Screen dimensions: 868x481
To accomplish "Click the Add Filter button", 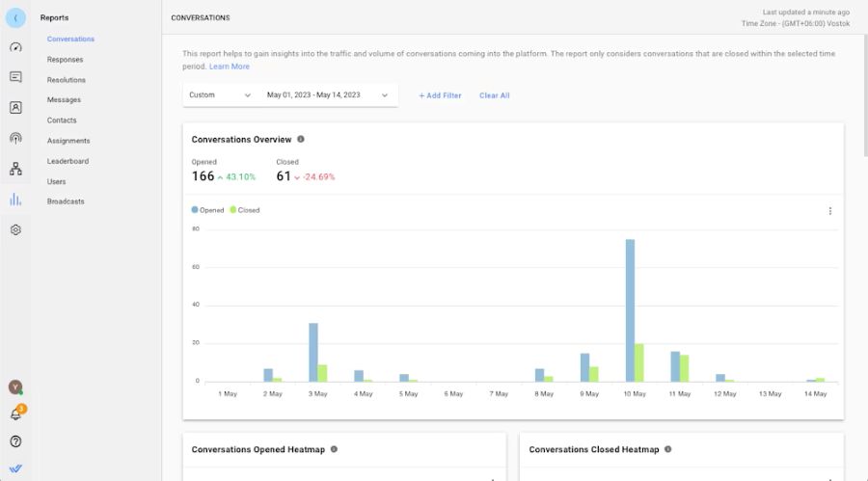I will [x=440, y=95].
